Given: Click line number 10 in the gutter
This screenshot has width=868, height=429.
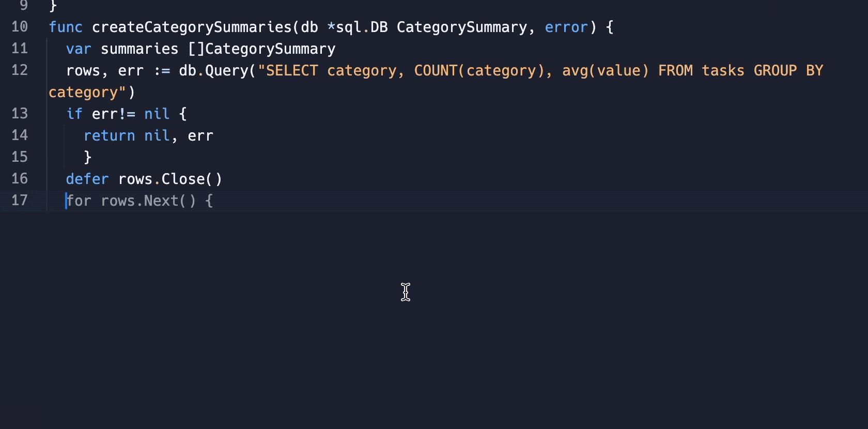Looking at the screenshot, I should coord(20,27).
